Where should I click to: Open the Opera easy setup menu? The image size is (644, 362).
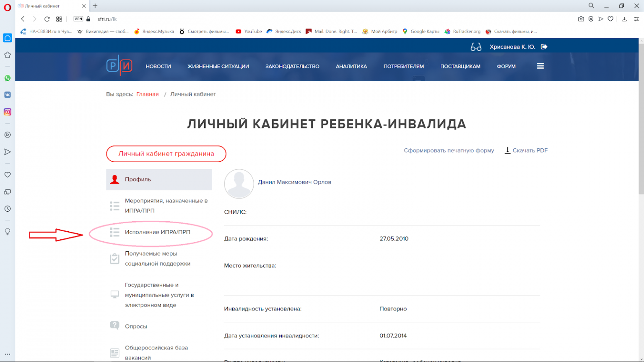point(636,19)
